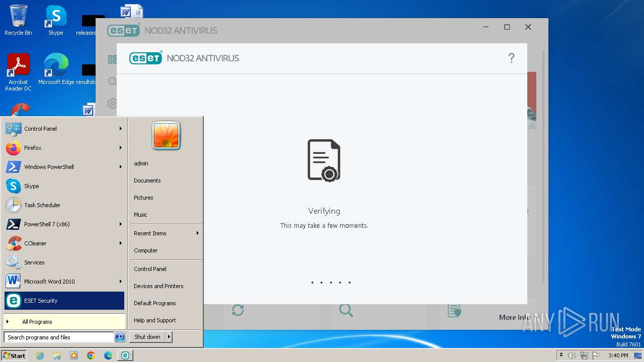Open Word document icon at desktop top
The image size is (644, 362).
[132, 12]
